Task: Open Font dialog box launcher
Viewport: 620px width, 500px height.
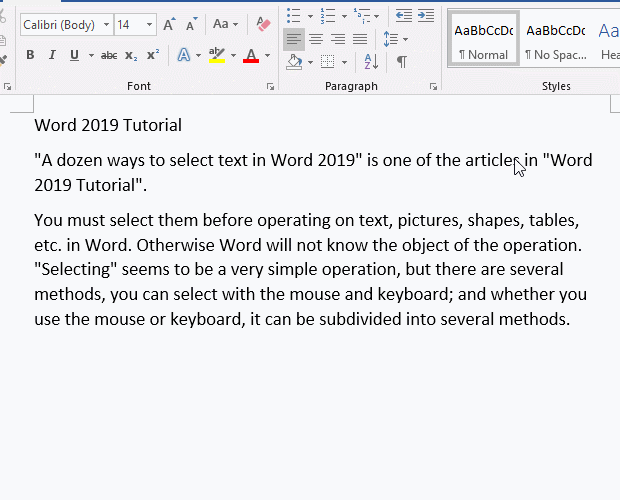Action: coord(270,87)
